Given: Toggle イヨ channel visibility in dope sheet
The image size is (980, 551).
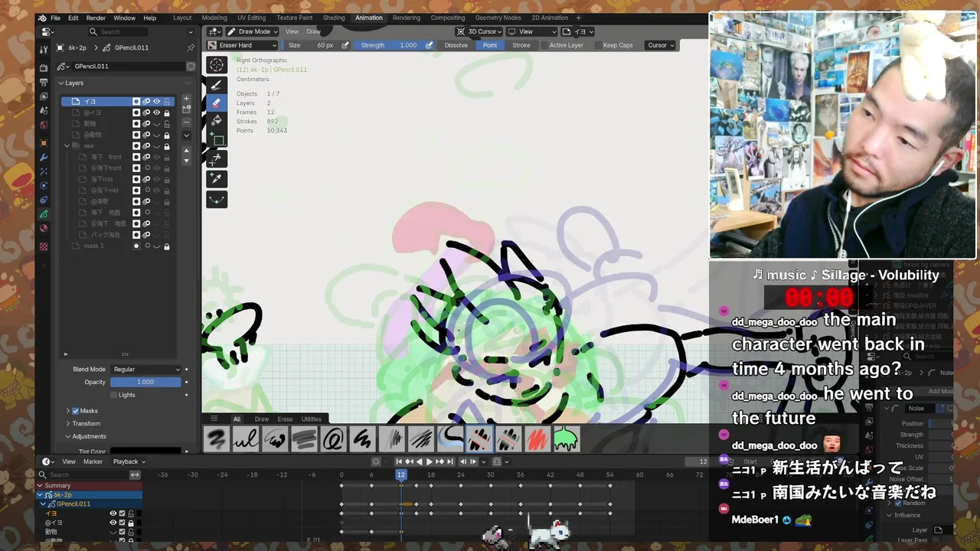Looking at the screenshot, I should [113, 514].
